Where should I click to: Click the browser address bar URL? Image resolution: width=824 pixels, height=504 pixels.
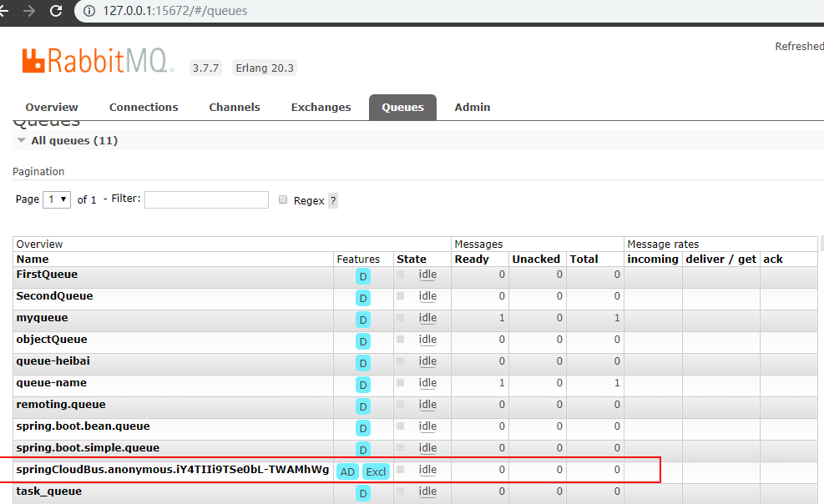point(175,11)
